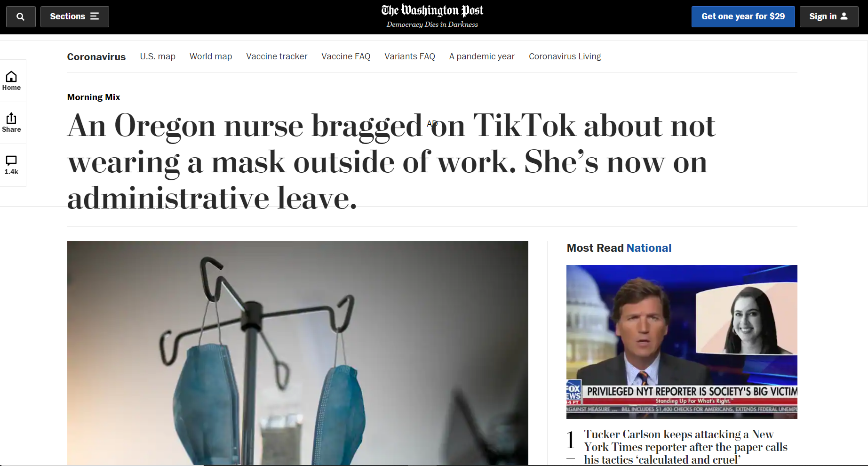
Task: Open the U.S. map tab
Action: tap(158, 56)
